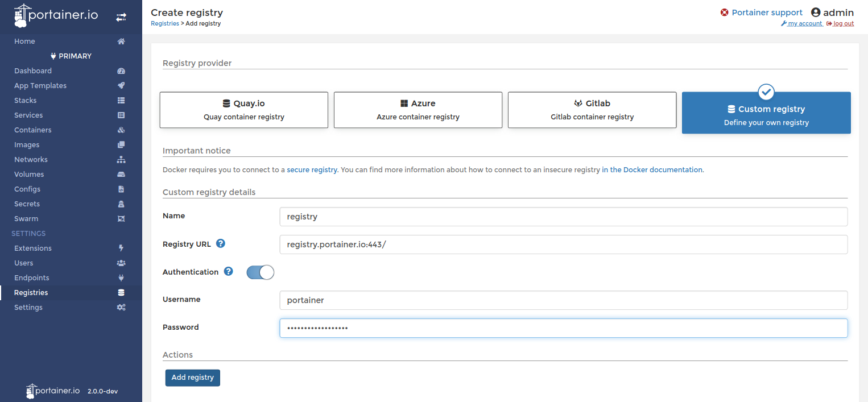Open the my account link
Screen dimensions: 868x402
tap(802, 24)
